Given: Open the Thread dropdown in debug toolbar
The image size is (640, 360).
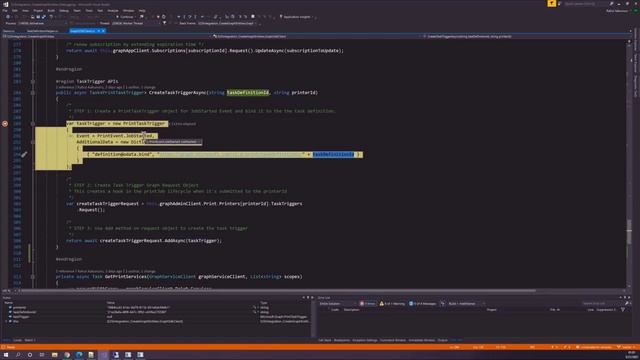Looking at the screenshot, I should [x=135, y=23].
